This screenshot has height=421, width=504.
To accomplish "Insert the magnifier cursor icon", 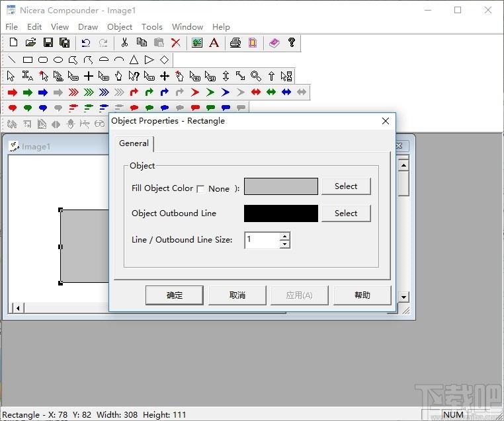I will 256,76.
